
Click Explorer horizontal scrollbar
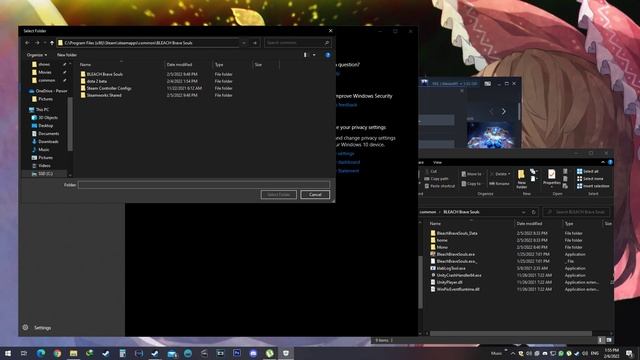click(510, 333)
